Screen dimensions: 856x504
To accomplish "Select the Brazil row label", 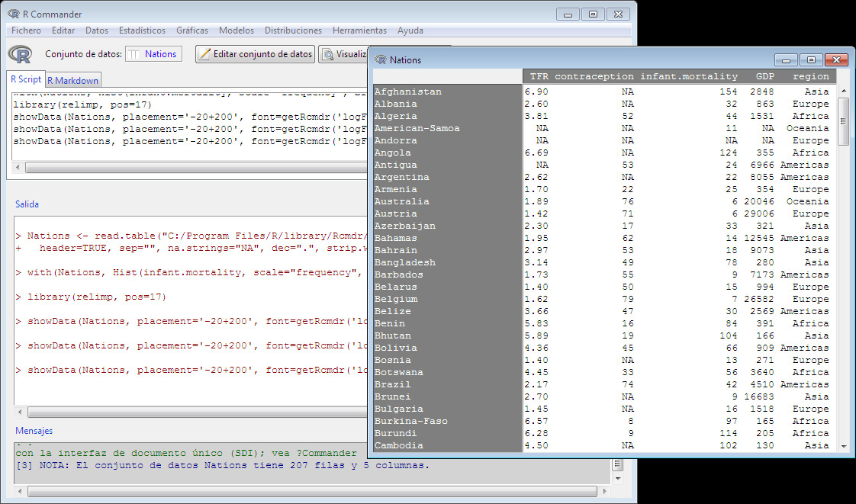I will pos(392,384).
